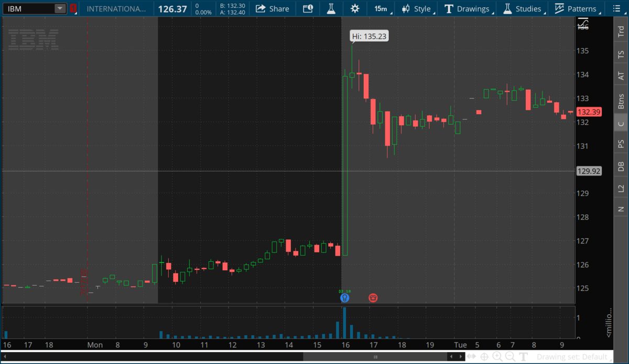Zoom in with the plus magnifier
The width and height of the screenshot is (629, 364).
pos(497,357)
